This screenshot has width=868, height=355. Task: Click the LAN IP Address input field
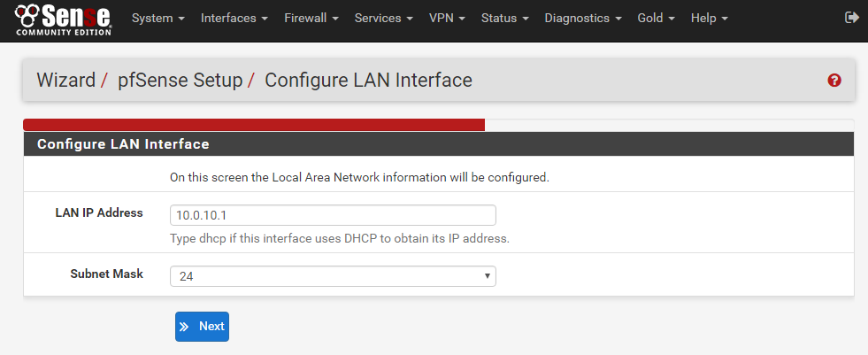[x=333, y=215]
